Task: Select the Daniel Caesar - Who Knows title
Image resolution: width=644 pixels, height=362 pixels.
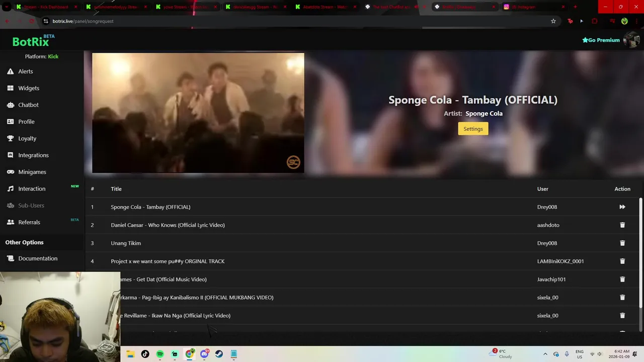Action: point(168,225)
